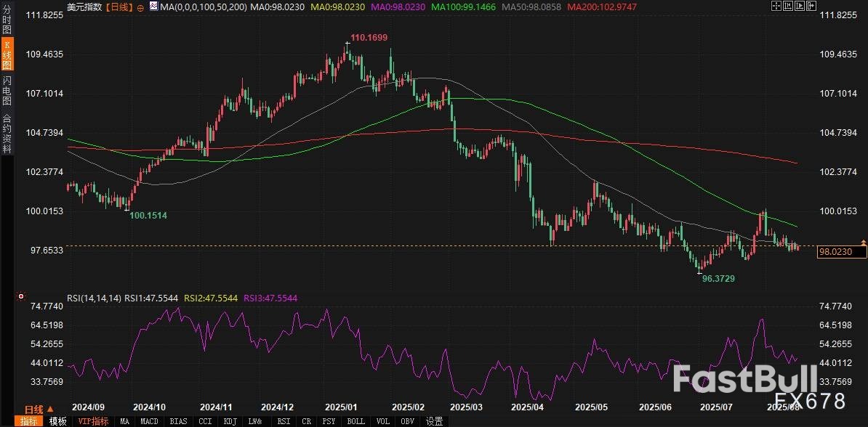
Task: Click the VIP指标 button
Action: tap(93, 421)
